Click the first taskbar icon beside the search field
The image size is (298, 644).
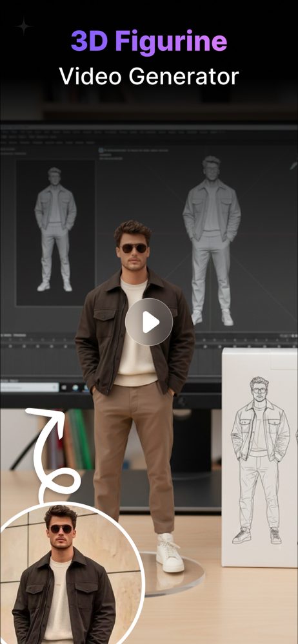[65, 387]
